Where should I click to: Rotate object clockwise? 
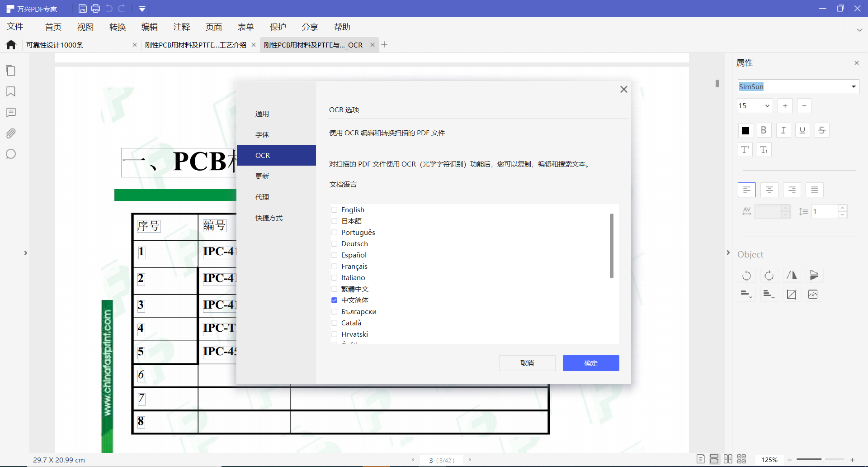point(769,275)
